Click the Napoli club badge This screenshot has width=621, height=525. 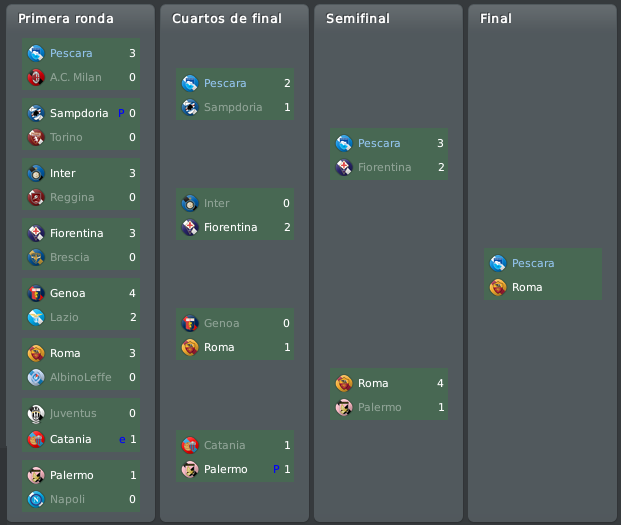coord(36,499)
